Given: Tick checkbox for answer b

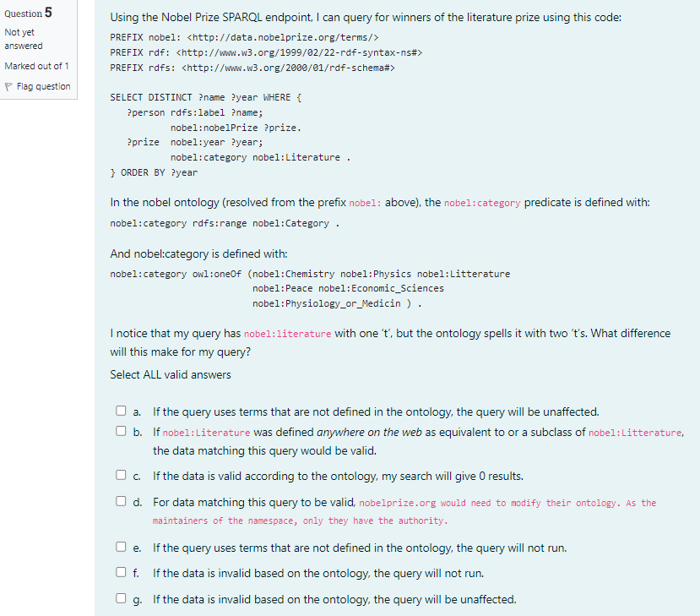Looking at the screenshot, I should point(121,431).
